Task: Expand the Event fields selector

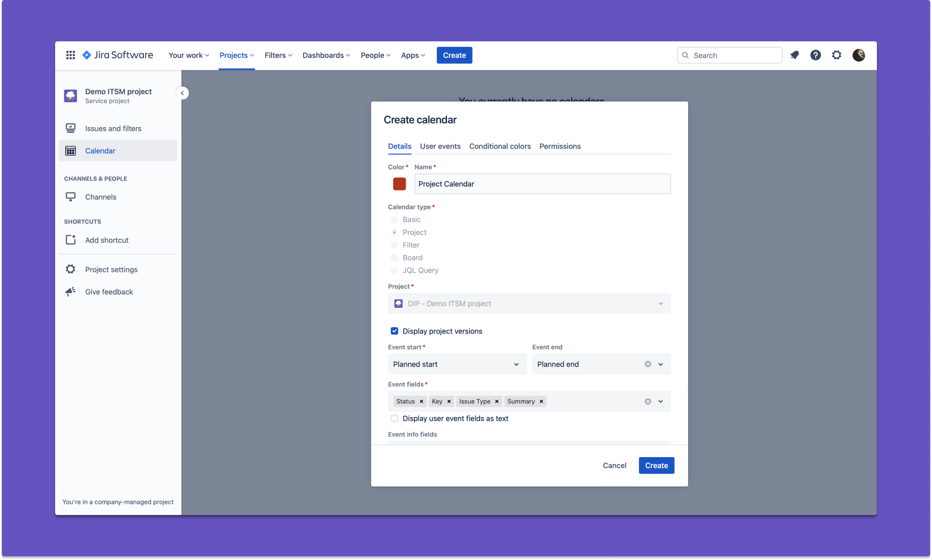Action: tap(661, 401)
